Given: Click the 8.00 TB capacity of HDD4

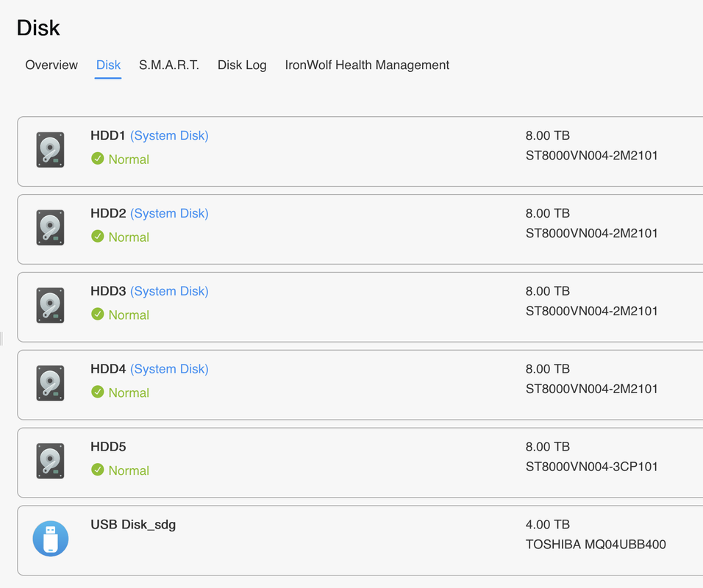Looking at the screenshot, I should [547, 369].
